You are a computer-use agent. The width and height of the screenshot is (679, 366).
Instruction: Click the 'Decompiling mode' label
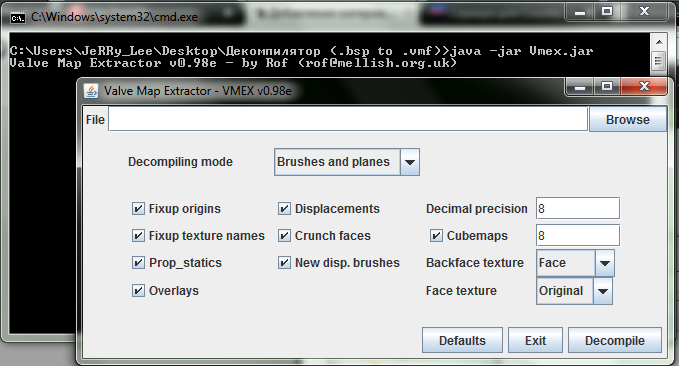click(180, 162)
